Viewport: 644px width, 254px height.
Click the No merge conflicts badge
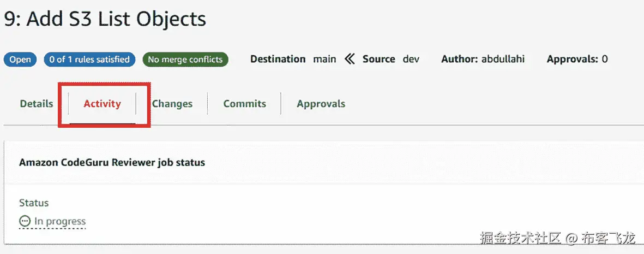pos(185,59)
